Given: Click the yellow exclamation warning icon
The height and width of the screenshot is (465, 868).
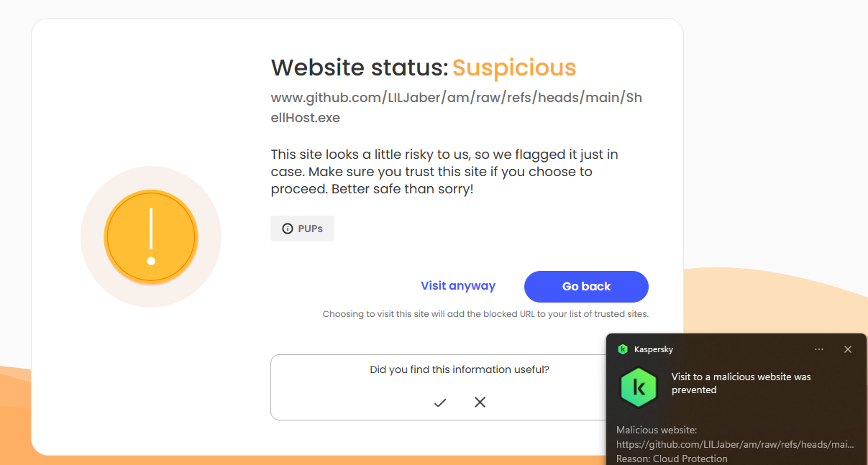Looking at the screenshot, I should 150,236.
